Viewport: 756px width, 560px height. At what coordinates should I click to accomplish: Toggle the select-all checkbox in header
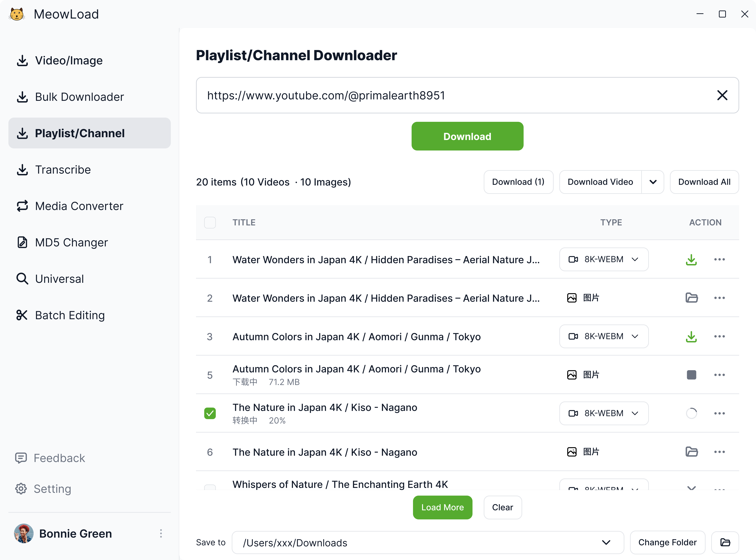(210, 222)
